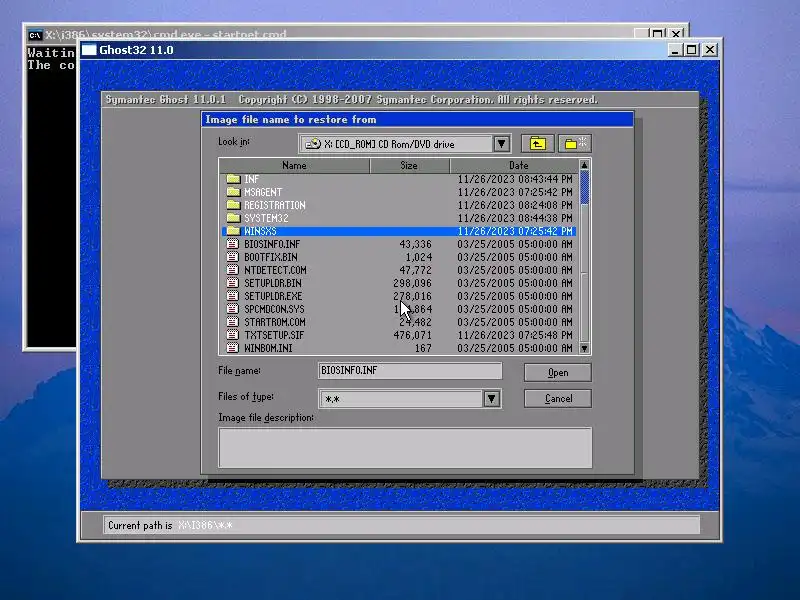The image size is (800, 600).
Task: Click the REGISTRATION folder icon
Action: coord(234,205)
